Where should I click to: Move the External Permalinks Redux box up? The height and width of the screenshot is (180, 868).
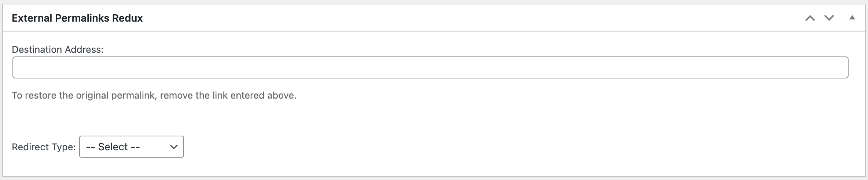[810, 18]
